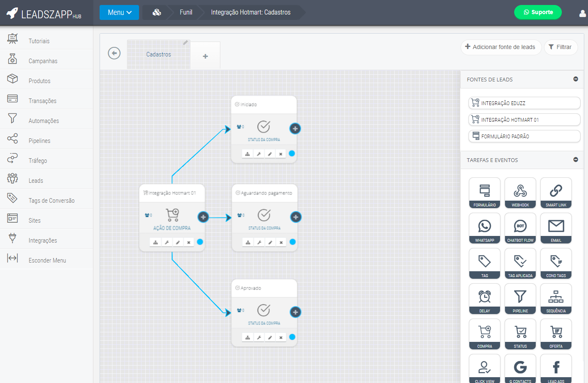The image size is (588, 383).
Task: Select the Delay alarm clock task
Action: (484, 299)
